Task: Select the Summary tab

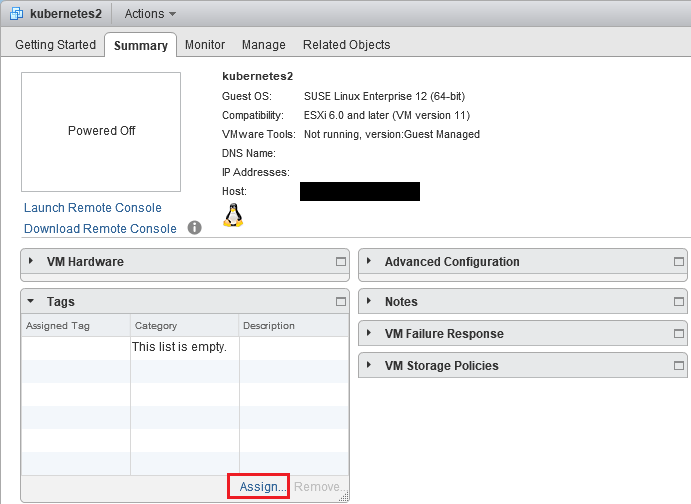Action: tap(141, 45)
